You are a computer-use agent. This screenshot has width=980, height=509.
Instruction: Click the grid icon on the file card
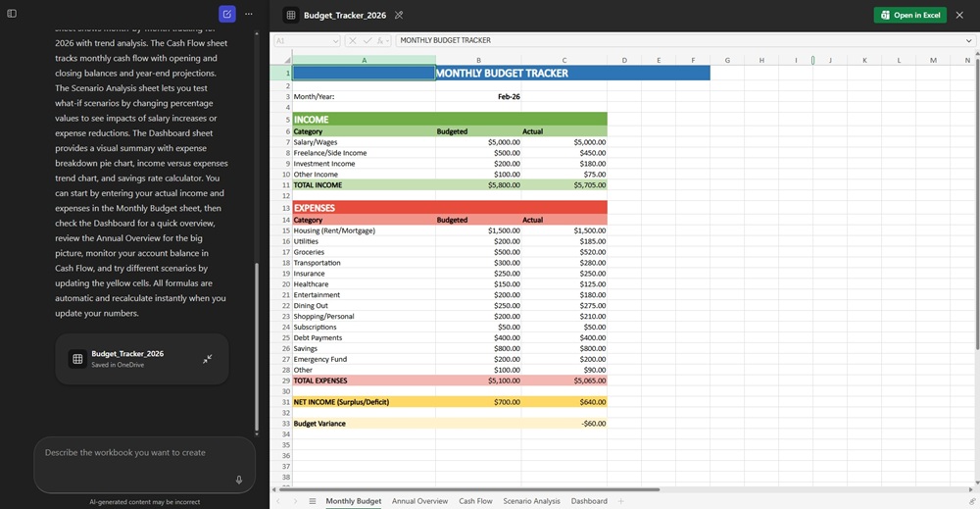click(77, 359)
